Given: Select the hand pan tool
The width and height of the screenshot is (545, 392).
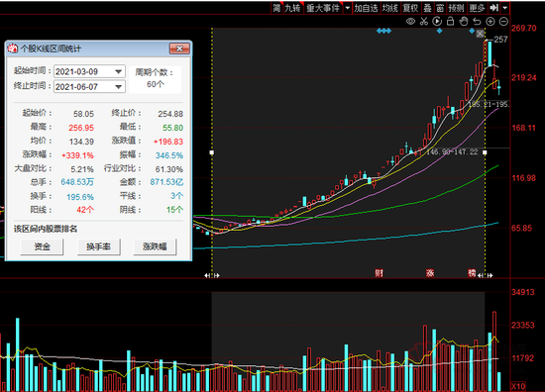Looking at the screenshot, I should click(x=464, y=22).
